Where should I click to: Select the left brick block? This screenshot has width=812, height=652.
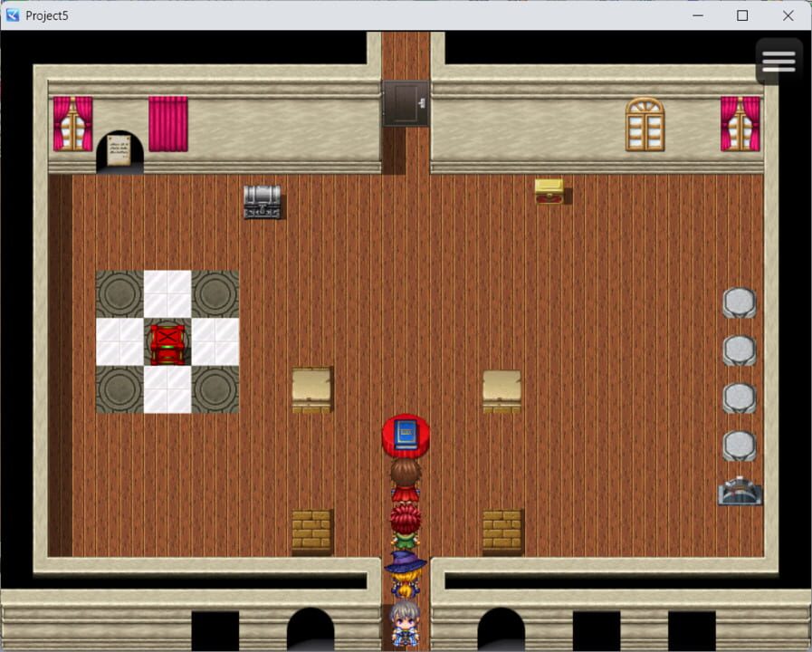click(x=311, y=531)
